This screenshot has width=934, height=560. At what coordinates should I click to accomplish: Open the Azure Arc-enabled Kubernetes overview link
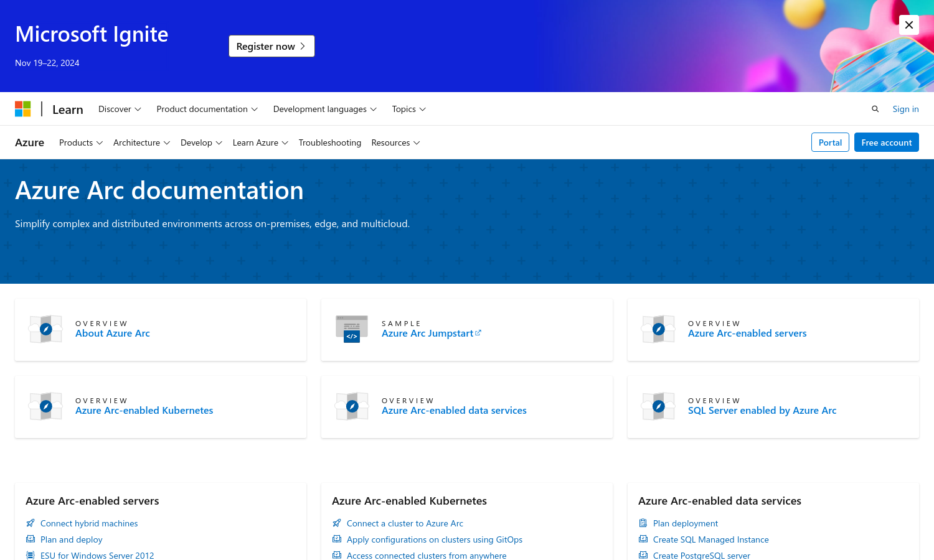pyautogui.click(x=144, y=411)
